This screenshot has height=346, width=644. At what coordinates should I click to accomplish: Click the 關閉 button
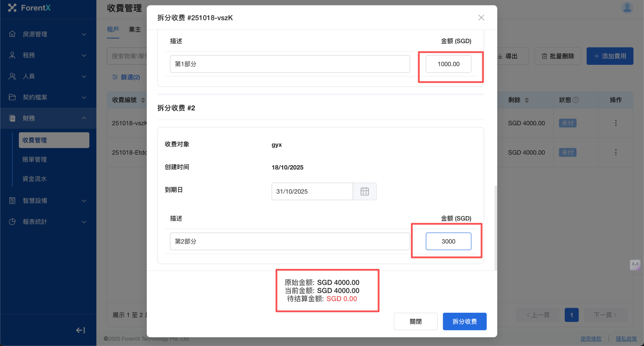tap(416, 321)
